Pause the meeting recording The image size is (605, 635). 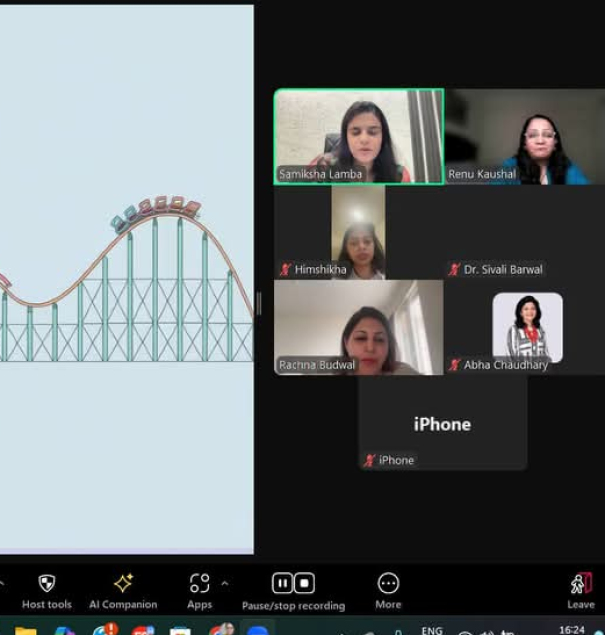coord(282,583)
